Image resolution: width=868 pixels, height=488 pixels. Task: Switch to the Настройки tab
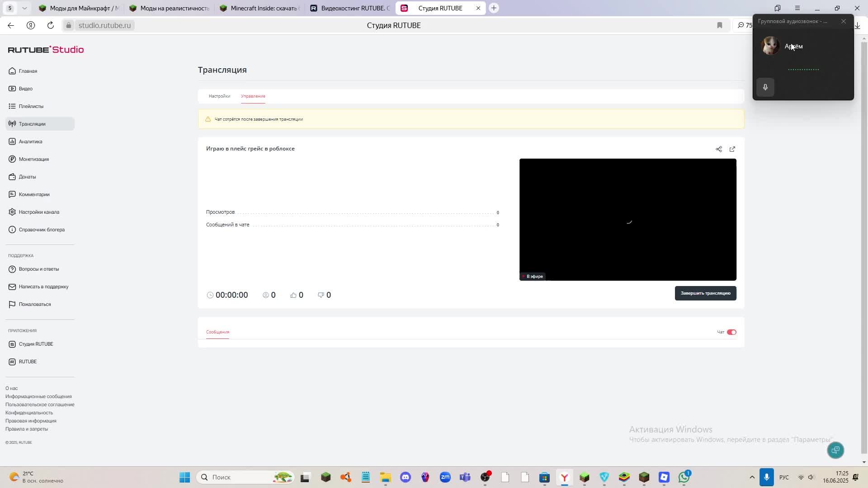[219, 96]
